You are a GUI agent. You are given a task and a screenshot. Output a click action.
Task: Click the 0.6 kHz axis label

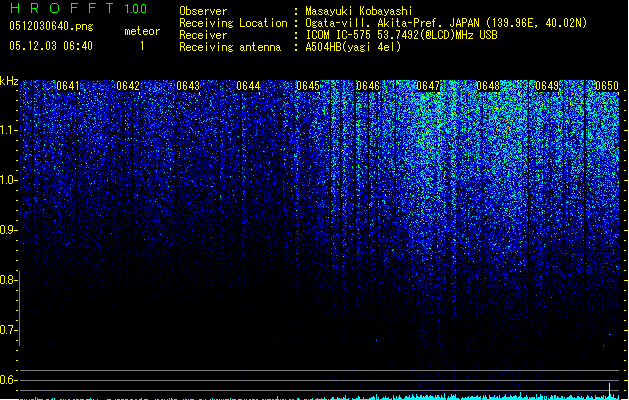pyautogui.click(x=8, y=380)
